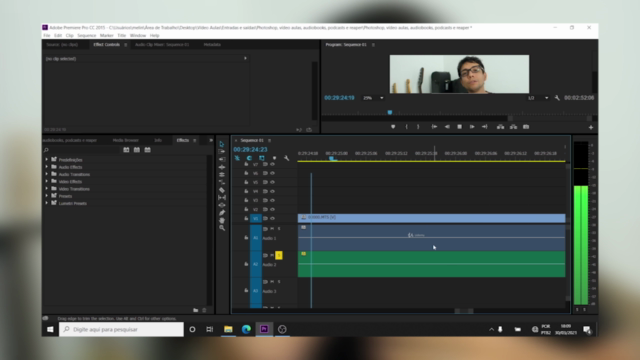Select the Pen tool
Image resolution: width=640 pixels, height=360 pixels.
222,213
